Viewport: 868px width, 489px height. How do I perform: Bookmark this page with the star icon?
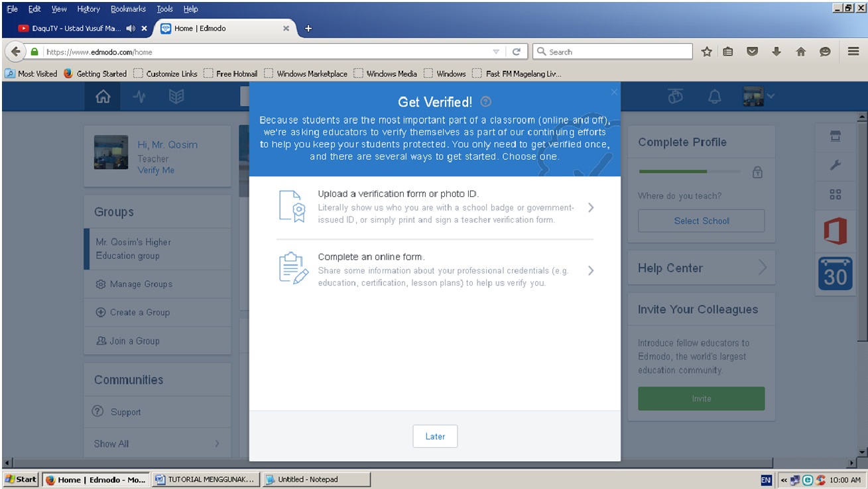(707, 52)
